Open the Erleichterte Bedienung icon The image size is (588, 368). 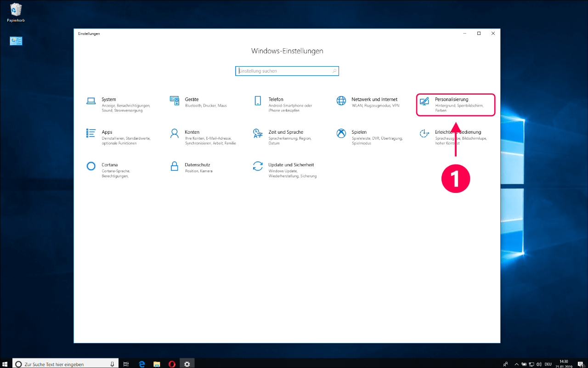coord(424,133)
